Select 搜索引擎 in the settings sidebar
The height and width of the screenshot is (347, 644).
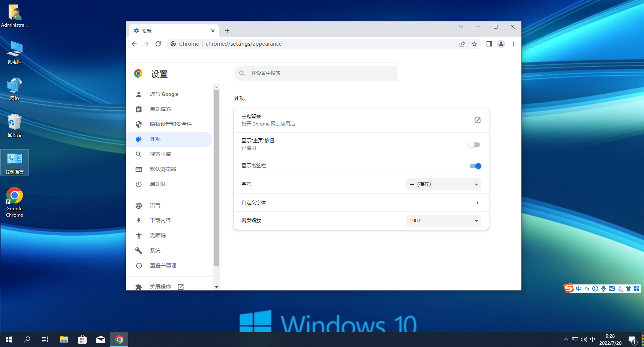coord(160,154)
